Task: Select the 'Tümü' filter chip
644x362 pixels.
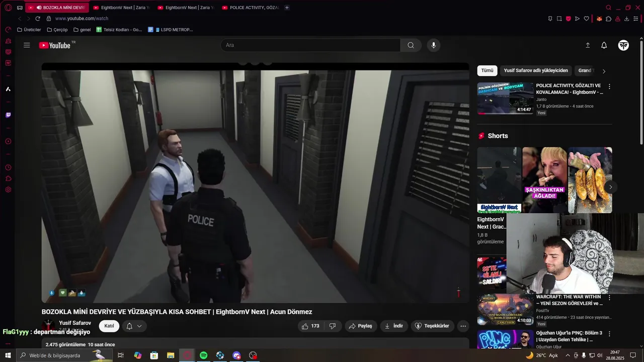Action: coord(487,71)
